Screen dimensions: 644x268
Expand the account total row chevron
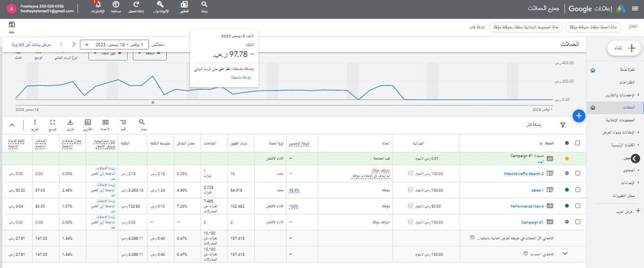click(x=564, y=253)
